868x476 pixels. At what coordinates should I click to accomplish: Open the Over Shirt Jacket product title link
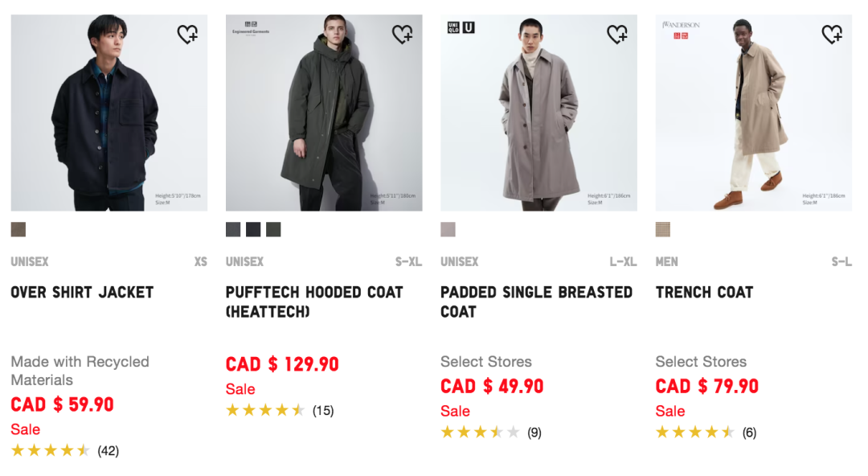pos(81,292)
